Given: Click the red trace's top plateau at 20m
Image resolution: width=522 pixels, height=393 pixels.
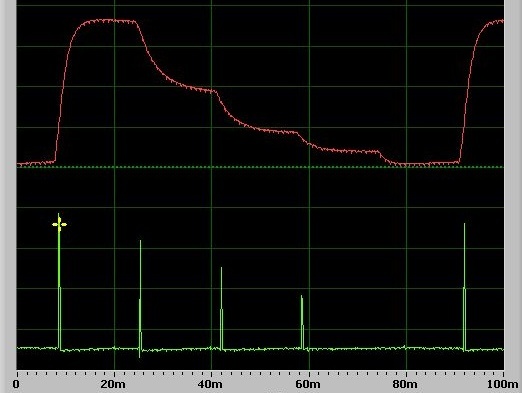Looking at the screenshot, I should (114, 21).
